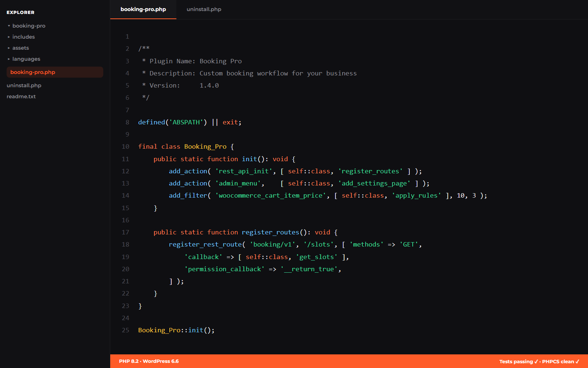Click line number 17 in gutter
The width and height of the screenshot is (588, 368).
point(125,232)
